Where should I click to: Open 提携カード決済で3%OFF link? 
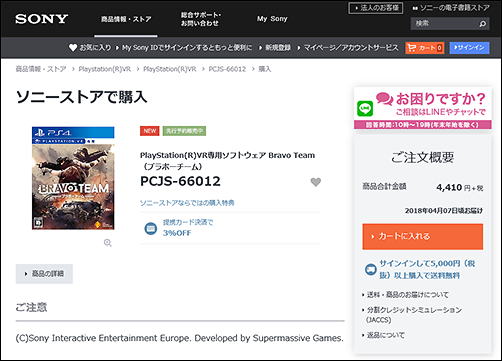[188, 228]
